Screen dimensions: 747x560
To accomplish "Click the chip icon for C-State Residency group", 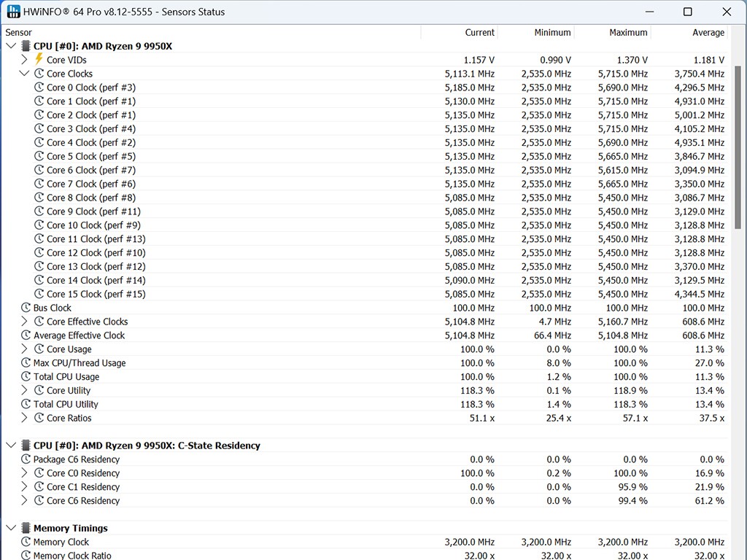I will 26,446.
